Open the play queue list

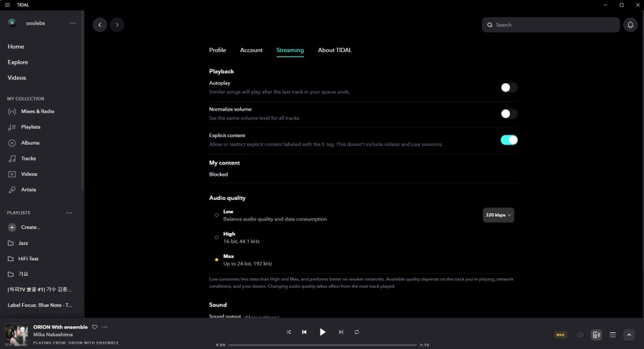613,335
